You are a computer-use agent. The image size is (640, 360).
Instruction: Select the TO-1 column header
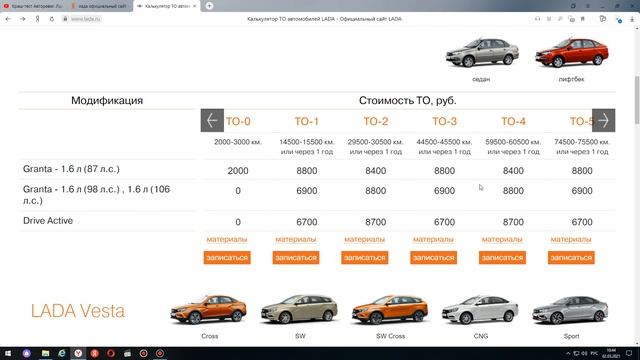307,121
